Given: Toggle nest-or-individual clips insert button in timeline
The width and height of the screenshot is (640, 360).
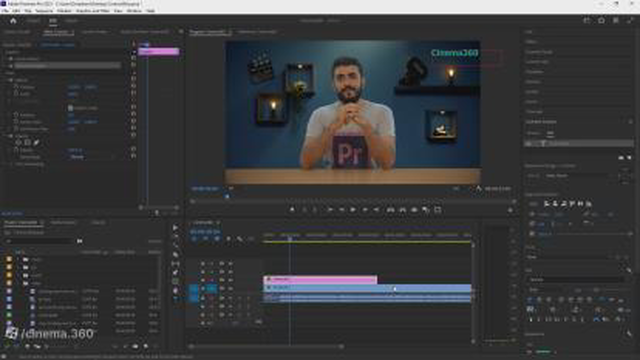Looking at the screenshot, I should [x=194, y=239].
